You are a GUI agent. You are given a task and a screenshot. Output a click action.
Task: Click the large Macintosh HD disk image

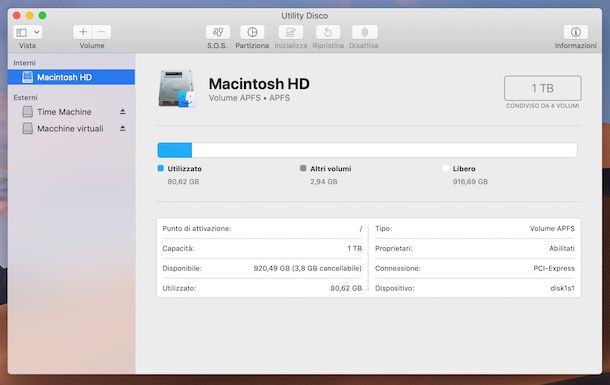[176, 89]
